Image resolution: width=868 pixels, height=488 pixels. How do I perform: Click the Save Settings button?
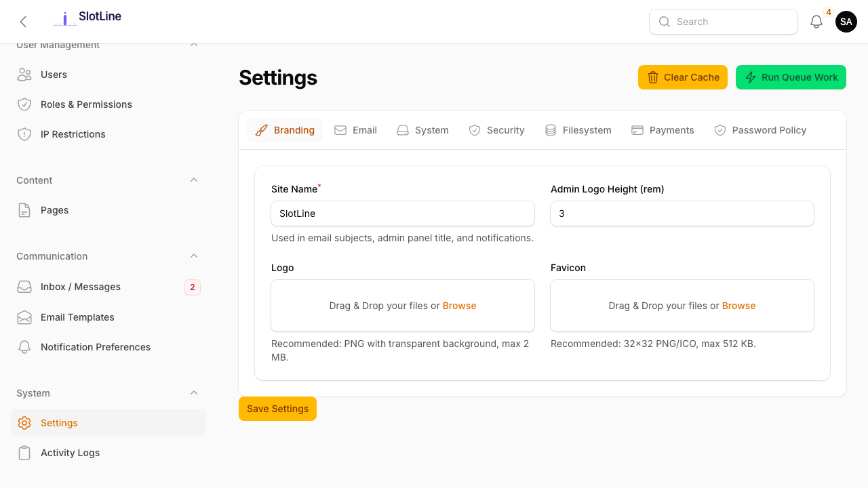pyautogui.click(x=277, y=409)
